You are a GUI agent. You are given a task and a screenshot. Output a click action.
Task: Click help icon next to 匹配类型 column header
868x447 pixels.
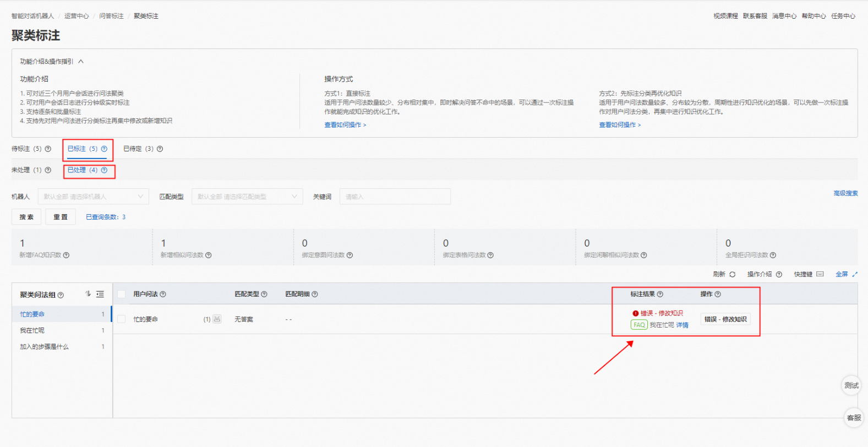point(264,294)
